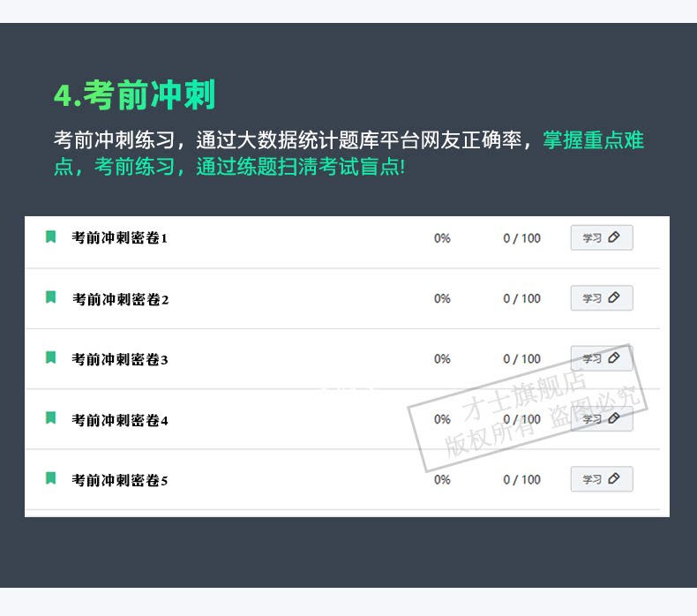The width and height of the screenshot is (697, 616).
Task: Click the 0% progress of 考前冲刺密卷5
Action: coord(442,480)
